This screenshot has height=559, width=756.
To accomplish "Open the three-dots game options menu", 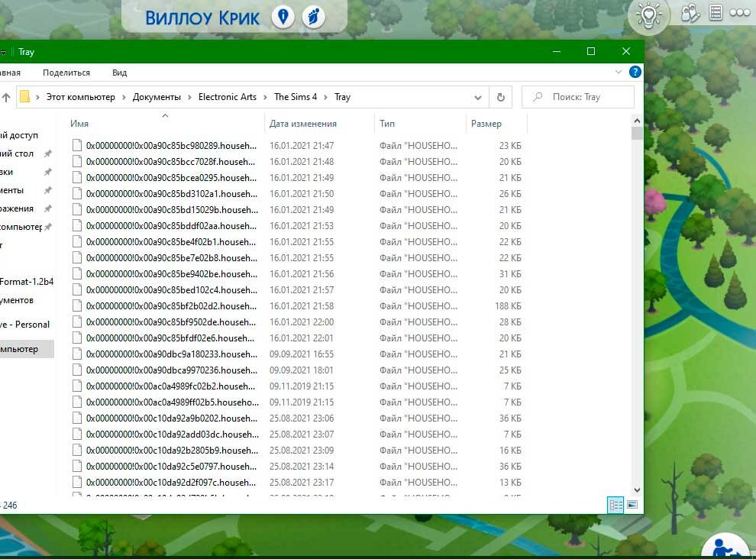I will (740, 12).
